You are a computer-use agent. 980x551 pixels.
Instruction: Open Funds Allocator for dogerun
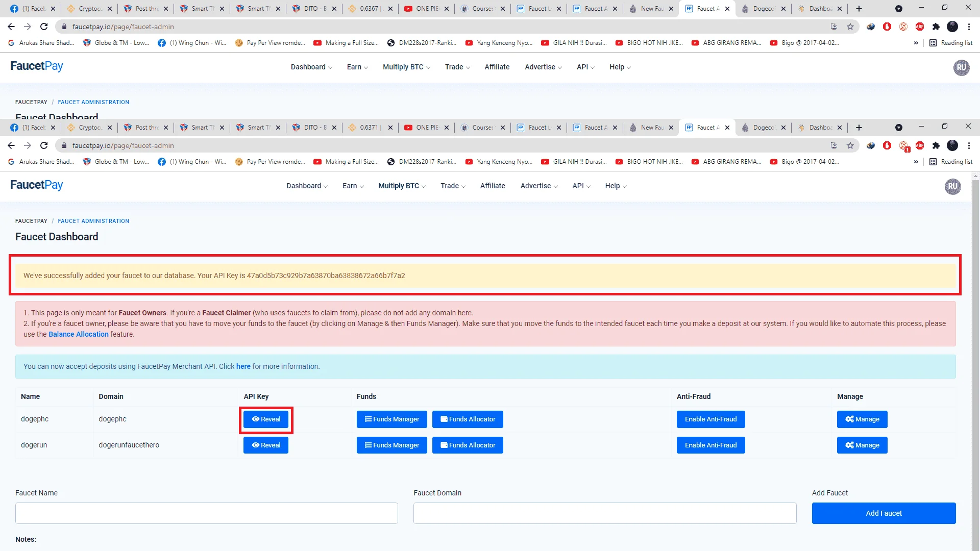click(468, 445)
